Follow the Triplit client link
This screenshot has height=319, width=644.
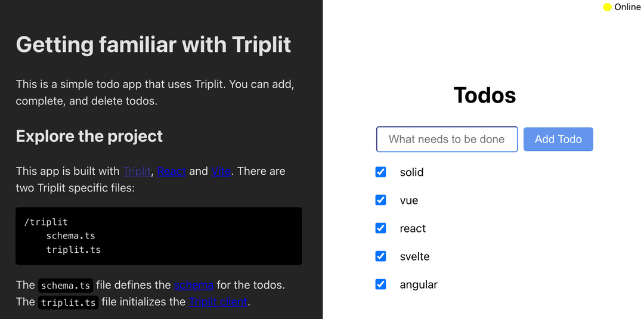218,302
